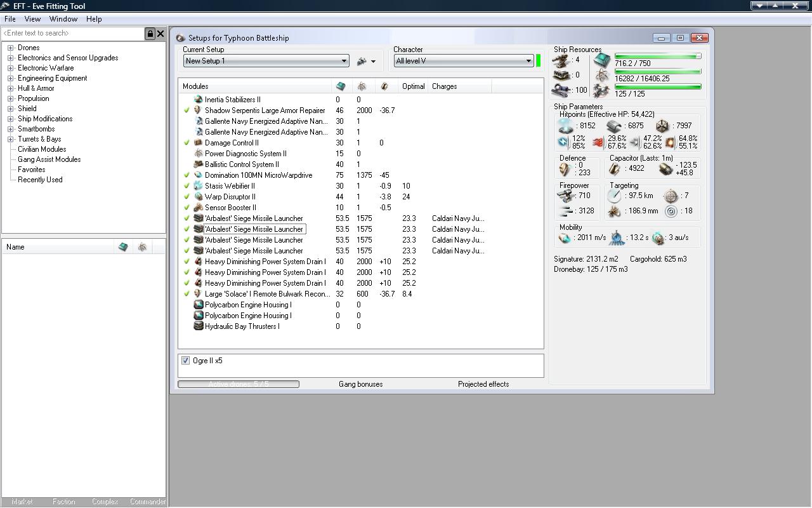Deactivate the Domination 100MN MicroWarpdrive

coord(187,175)
